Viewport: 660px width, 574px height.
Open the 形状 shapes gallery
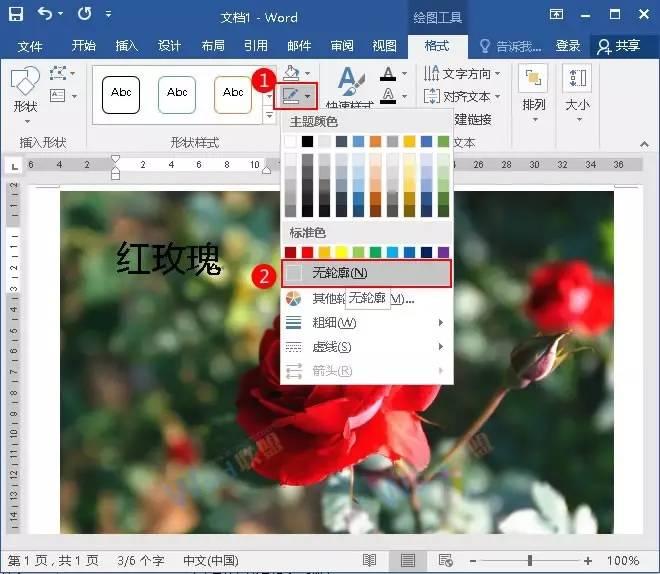tap(25, 95)
